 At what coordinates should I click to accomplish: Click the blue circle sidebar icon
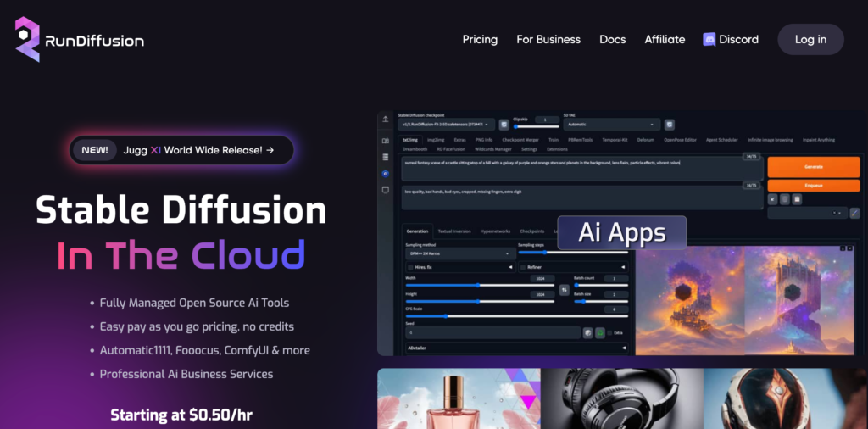[x=386, y=174]
